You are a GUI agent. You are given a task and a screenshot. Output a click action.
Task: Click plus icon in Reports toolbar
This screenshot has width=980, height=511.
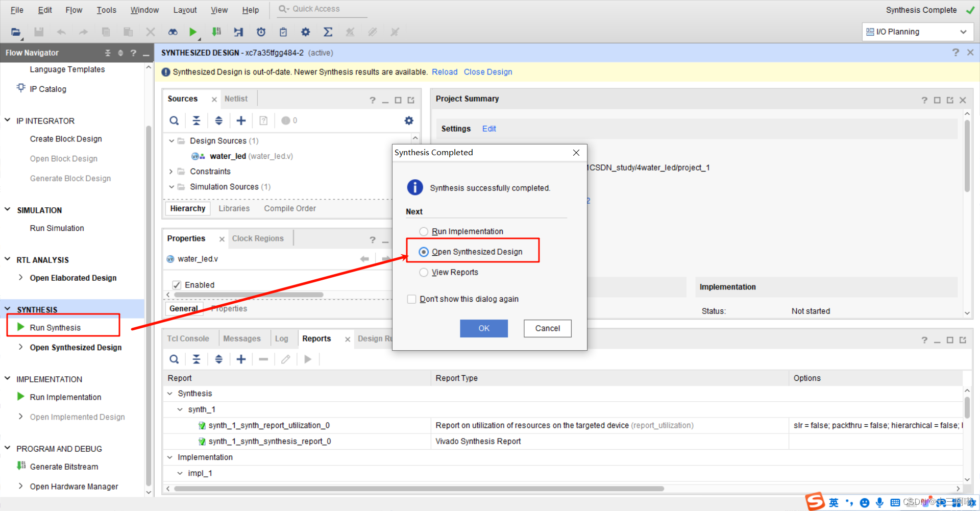[x=241, y=359]
